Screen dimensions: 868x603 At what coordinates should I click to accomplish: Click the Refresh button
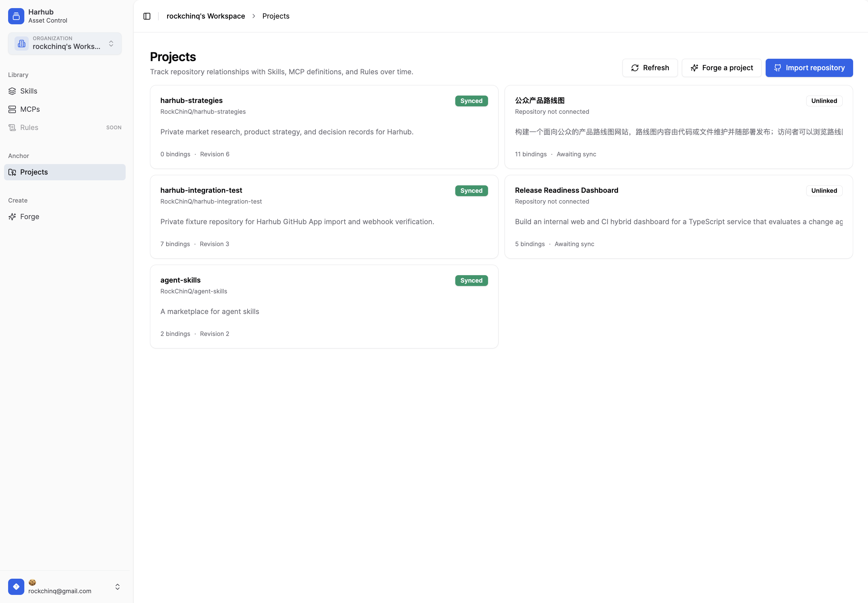(649, 68)
